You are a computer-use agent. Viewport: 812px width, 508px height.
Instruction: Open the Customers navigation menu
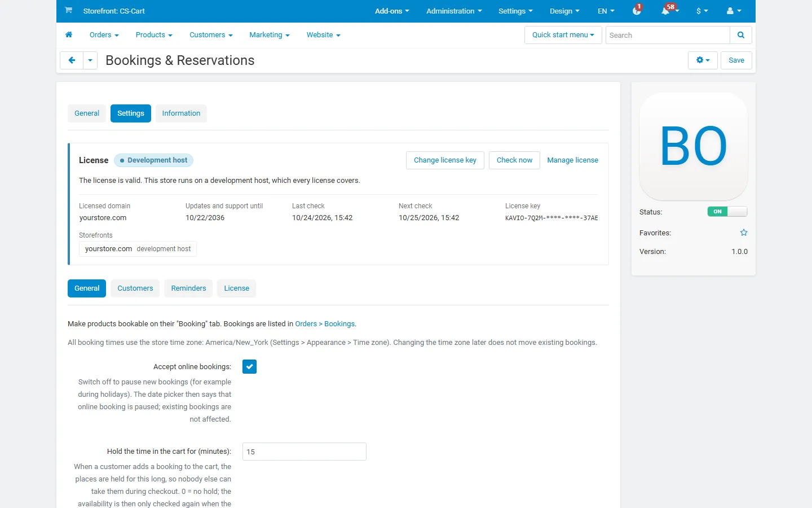(211, 35)
